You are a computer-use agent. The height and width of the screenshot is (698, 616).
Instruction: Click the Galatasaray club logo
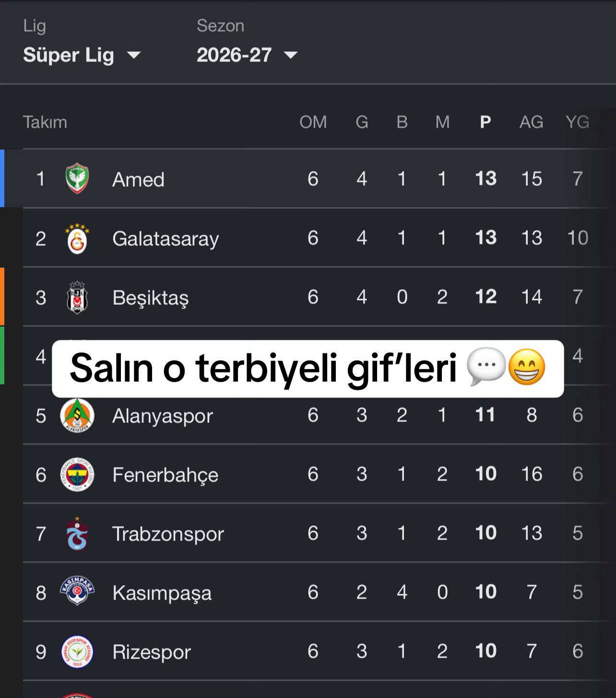tap(77, 238)
